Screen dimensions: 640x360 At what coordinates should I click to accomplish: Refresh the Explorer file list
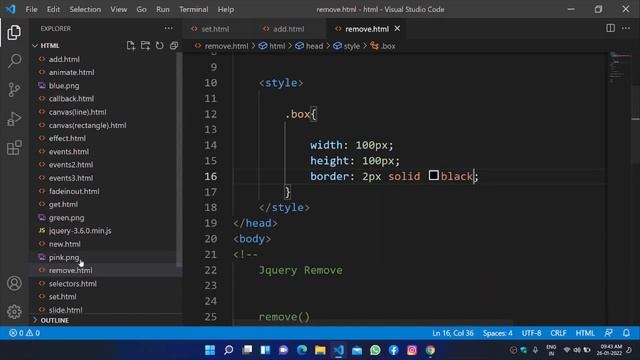pyautogui.click(x=160, y=45)
